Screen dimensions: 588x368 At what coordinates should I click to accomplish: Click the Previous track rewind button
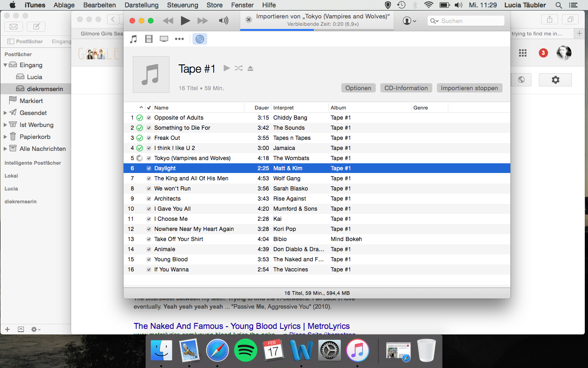coord(168,21)
